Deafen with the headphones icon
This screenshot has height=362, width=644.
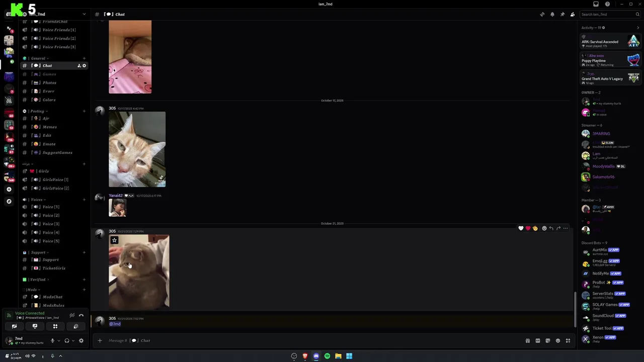(x=67, y=340)
